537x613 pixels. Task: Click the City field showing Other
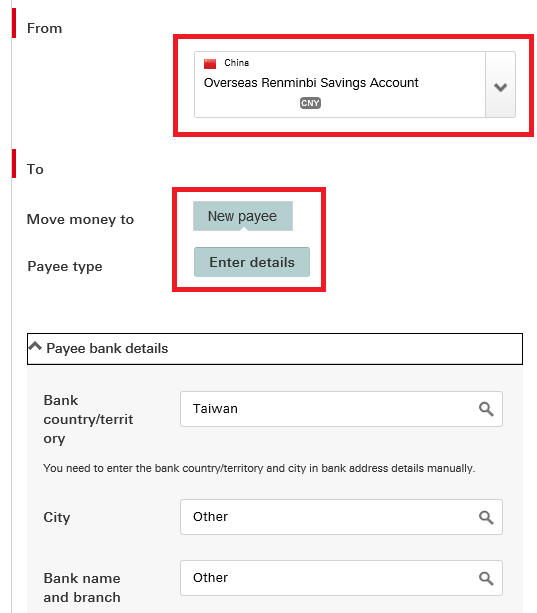(341, 517)
